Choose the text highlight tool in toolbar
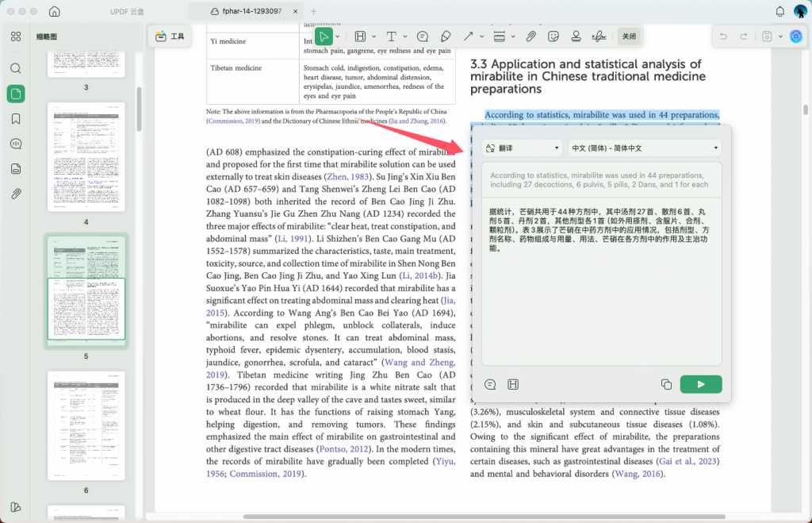Viewport: 812px width, 523px height. [361, 37]
